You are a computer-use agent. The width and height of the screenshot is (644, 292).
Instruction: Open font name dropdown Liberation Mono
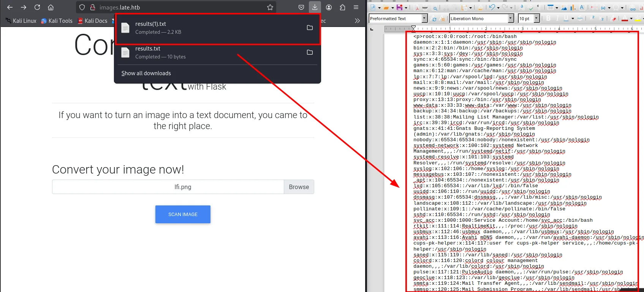click(x=511, y=18)
